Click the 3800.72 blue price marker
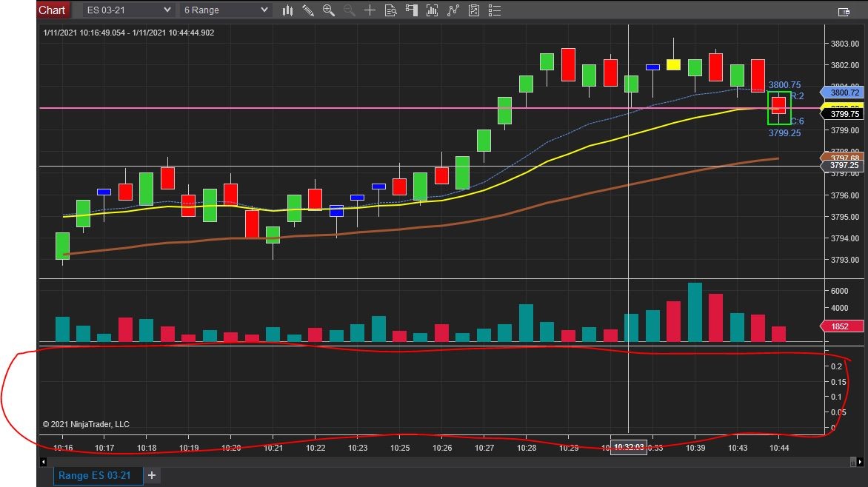The height and width of the screenshot is (487, 868). point(842,93)
